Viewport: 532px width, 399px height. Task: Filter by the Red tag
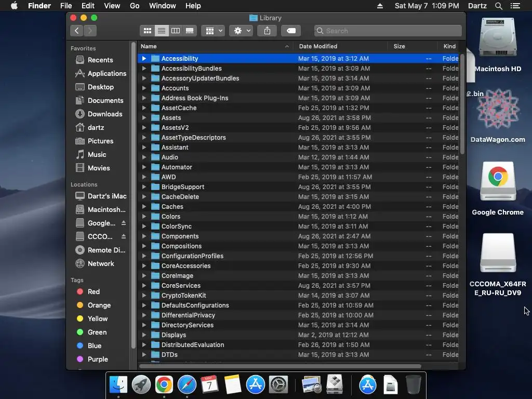coord(88,292)
